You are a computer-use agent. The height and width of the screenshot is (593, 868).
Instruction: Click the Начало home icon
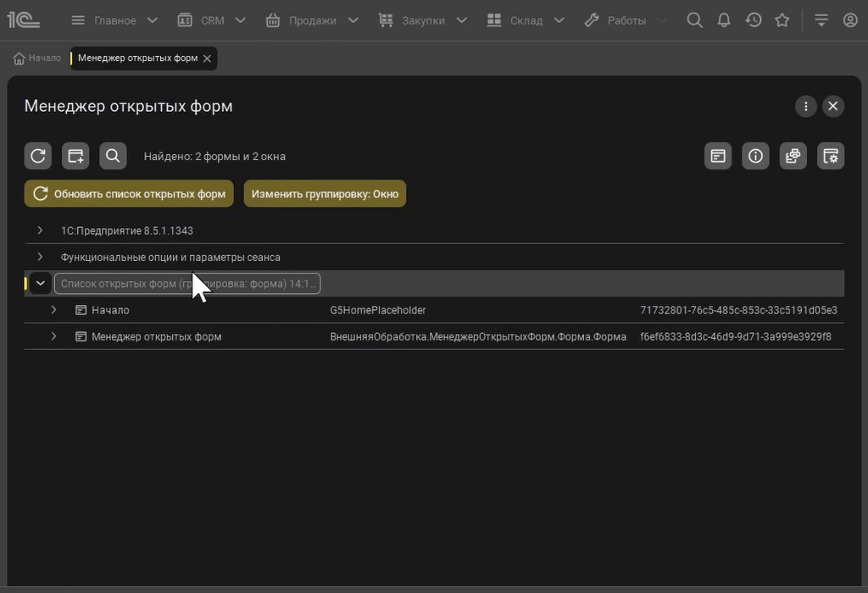coord(19,58)
